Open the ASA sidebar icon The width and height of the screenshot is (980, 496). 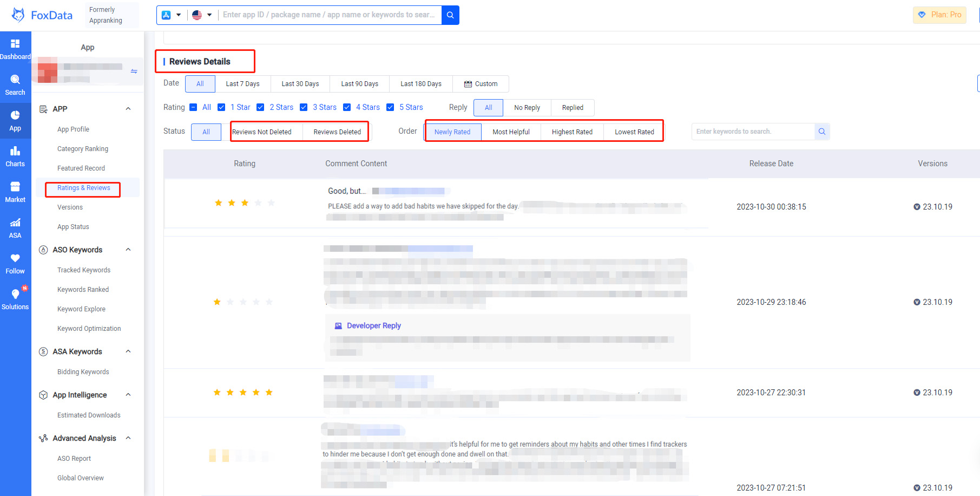click(15, 222)
